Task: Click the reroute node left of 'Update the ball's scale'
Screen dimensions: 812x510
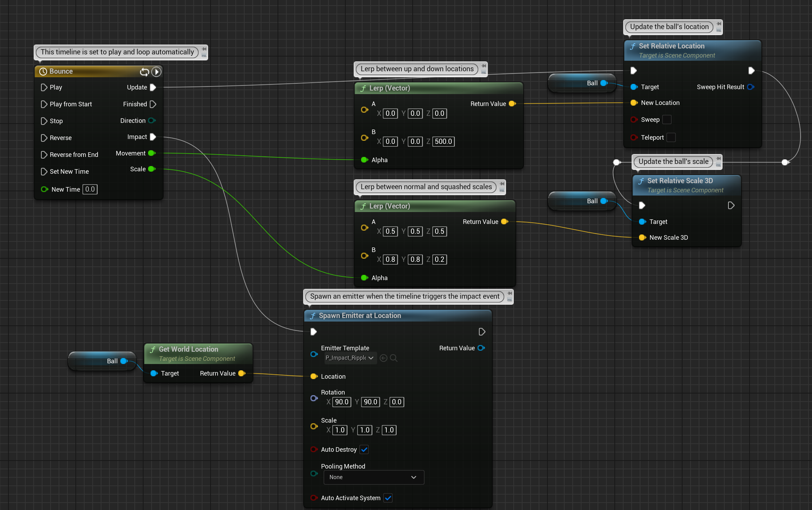Action: coord(617,162)
